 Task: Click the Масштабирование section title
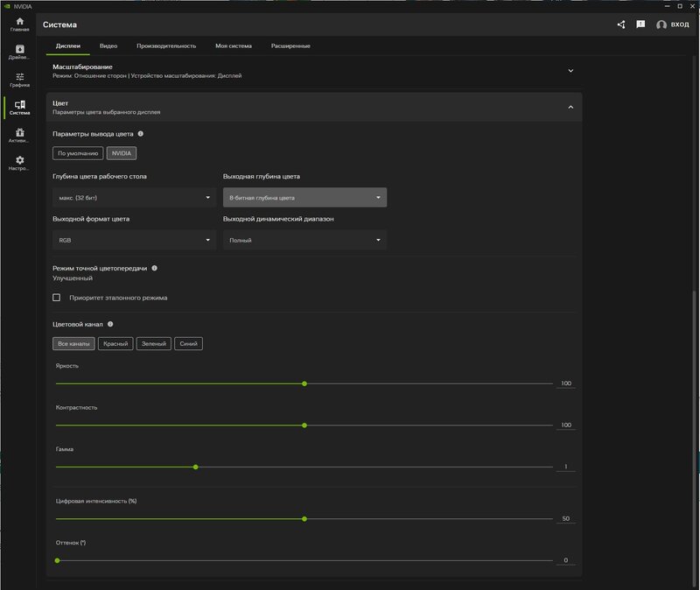click(x=82, y=67)
